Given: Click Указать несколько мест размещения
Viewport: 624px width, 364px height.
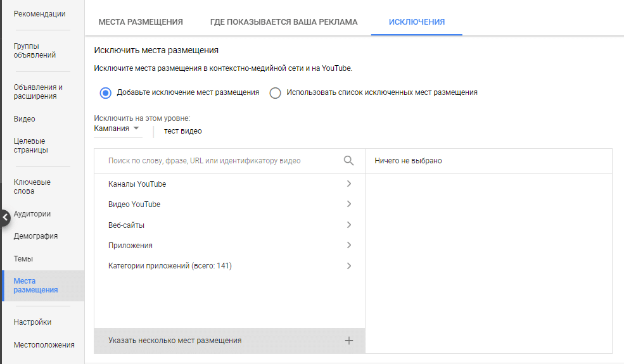Looking at the screenshot, I should [229, 341].
